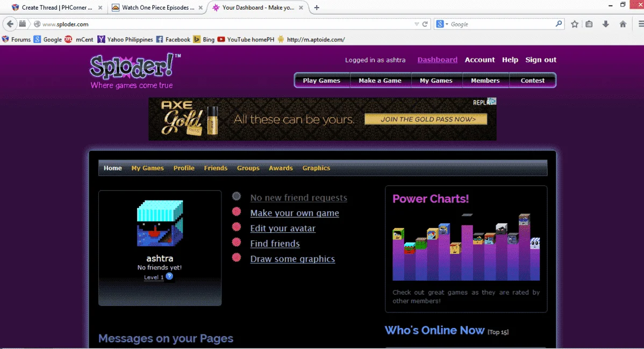Click Sign out
The width and height of the screenshot is (644, 349).
point(541,60)
